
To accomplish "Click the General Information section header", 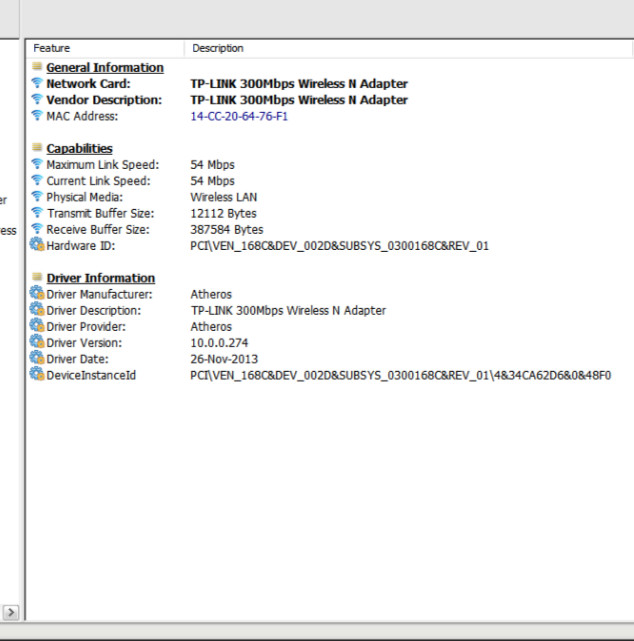I will (x=104, y=68).
